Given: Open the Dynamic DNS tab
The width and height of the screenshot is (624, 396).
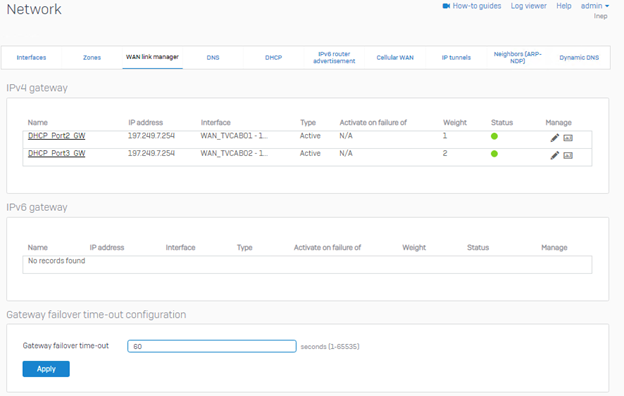Looking at the screenshot, I should (579, 57).
